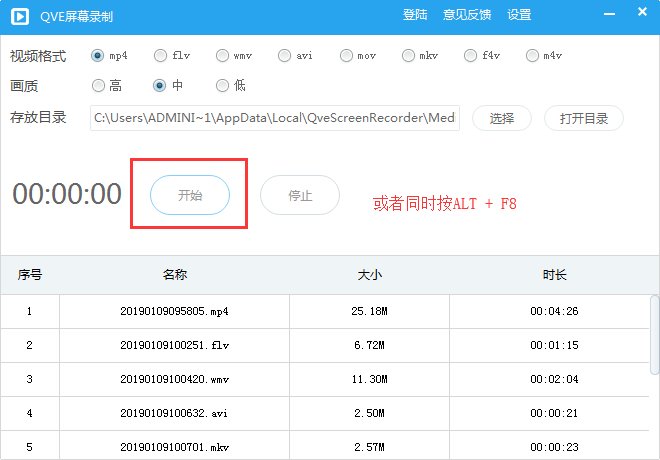This screenshot has height=460, width=660.
Task: Choose flv as the video format
Action: point(160,55)
